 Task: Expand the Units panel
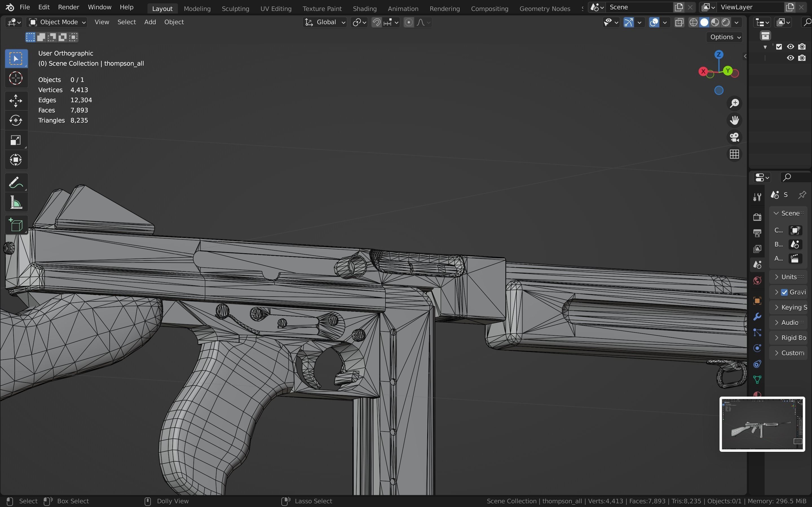pyautogui.click(x=789, y=277)
